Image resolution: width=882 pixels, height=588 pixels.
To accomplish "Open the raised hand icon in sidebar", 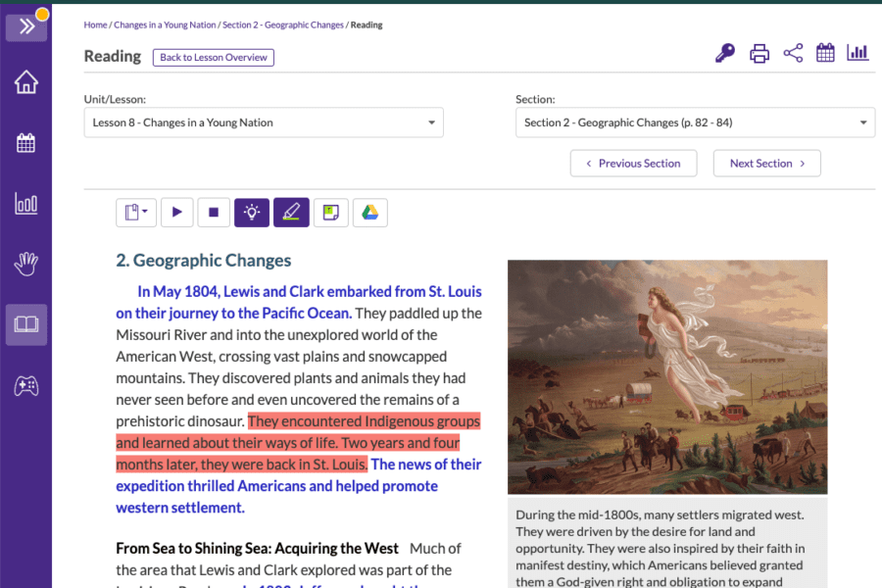I will (25, 264).
